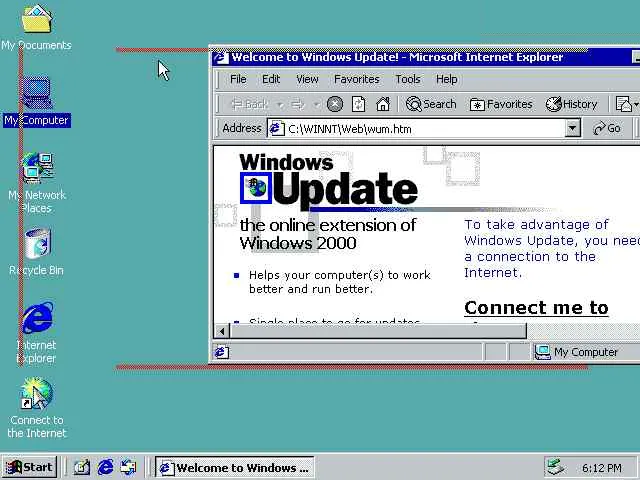The height and width of the screenshot is (480, 640).
Task: Expand the Address bar dropdown
Action: click(573, 129)
